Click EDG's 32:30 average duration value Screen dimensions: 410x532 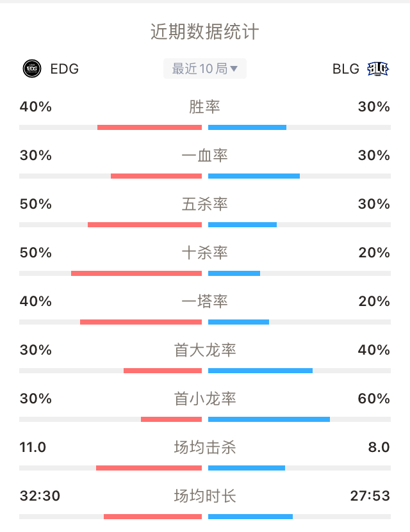click(x=40, y=496)
